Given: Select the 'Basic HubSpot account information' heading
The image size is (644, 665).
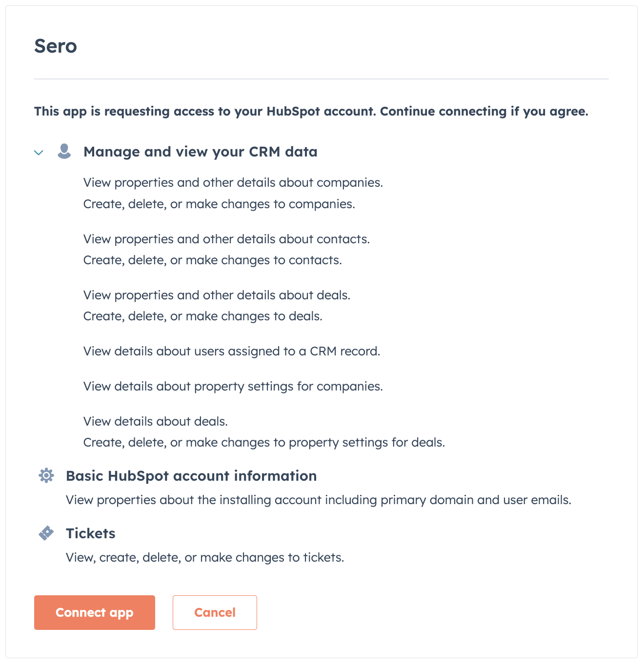Looking at the screenshot, I should click(191, 476).
